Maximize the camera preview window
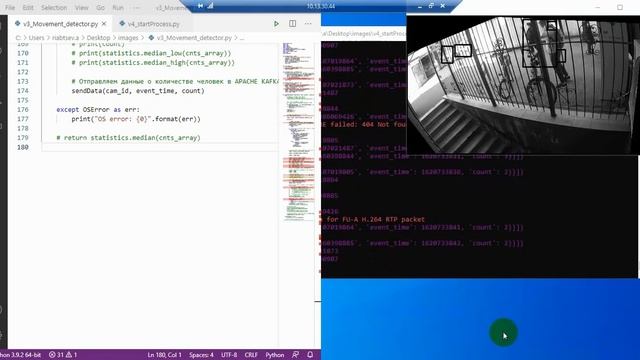Viewport: 640px width, 360px height. pos(620,7)
